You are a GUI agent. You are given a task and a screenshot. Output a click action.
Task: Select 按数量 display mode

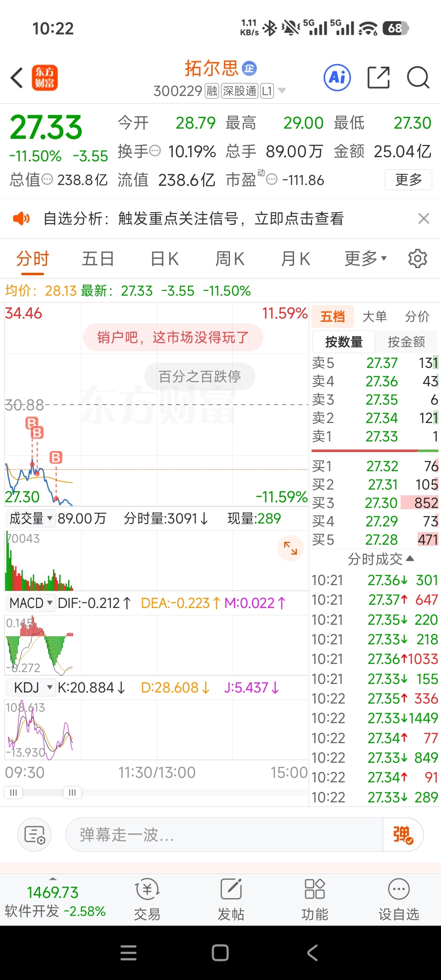(x=344, y=342)
